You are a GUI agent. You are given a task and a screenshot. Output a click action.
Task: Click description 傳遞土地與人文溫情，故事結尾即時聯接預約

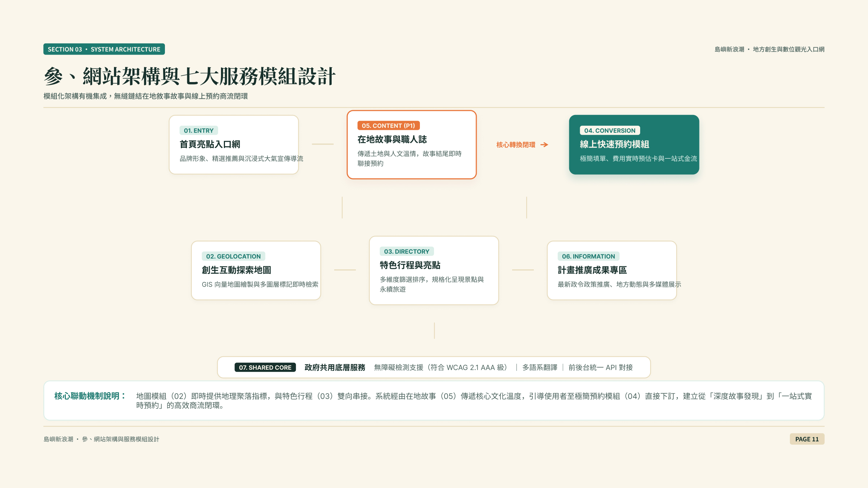(410, 158)
